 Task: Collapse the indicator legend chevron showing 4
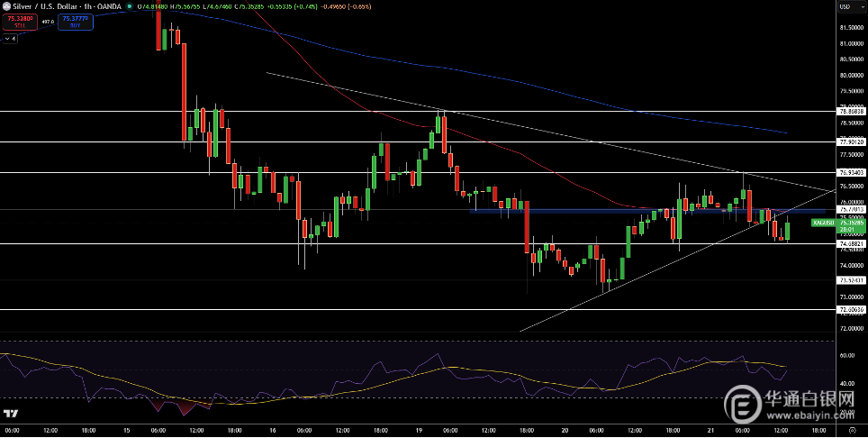tap(9, 39)
